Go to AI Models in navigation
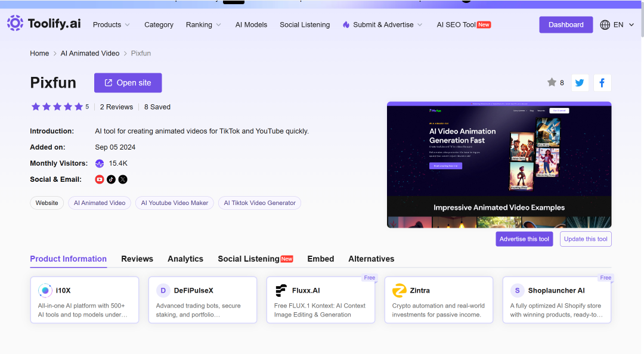 [x=251, y=24]
